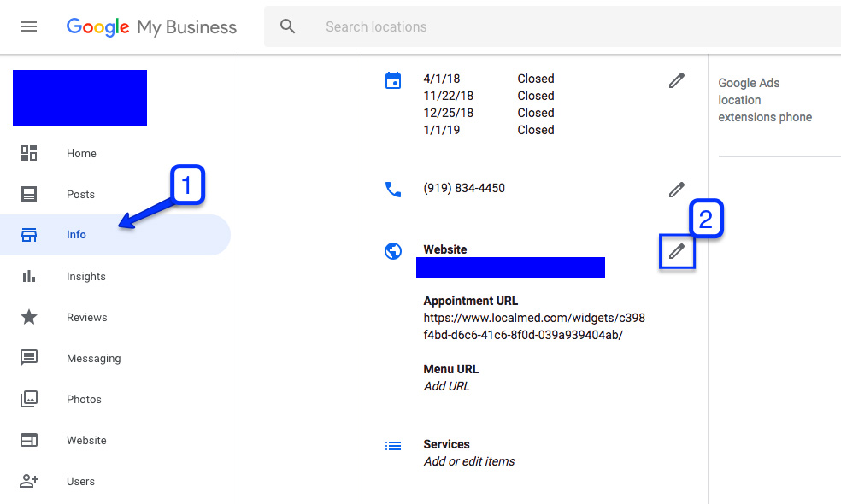Open Home in the sidebar

81,154
